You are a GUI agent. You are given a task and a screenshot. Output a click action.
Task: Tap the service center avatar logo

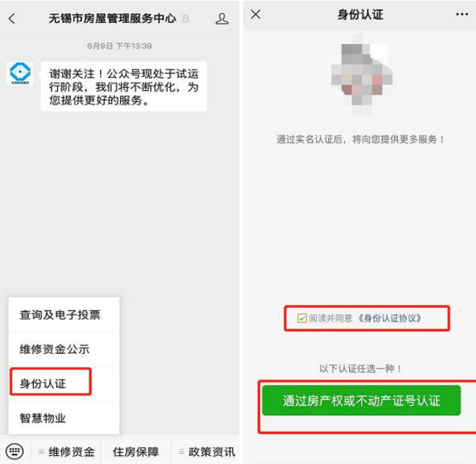(20, 73)
